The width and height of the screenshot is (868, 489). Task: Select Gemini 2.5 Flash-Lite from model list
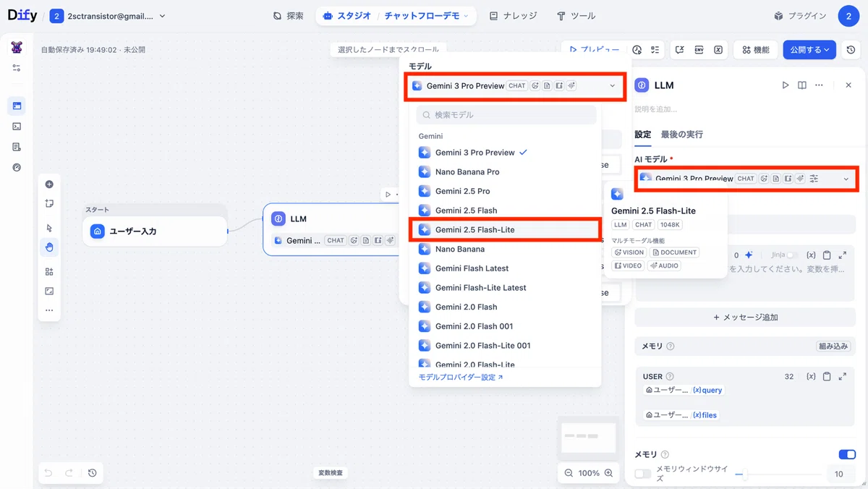pyautogui.click(x=505, y=230)
